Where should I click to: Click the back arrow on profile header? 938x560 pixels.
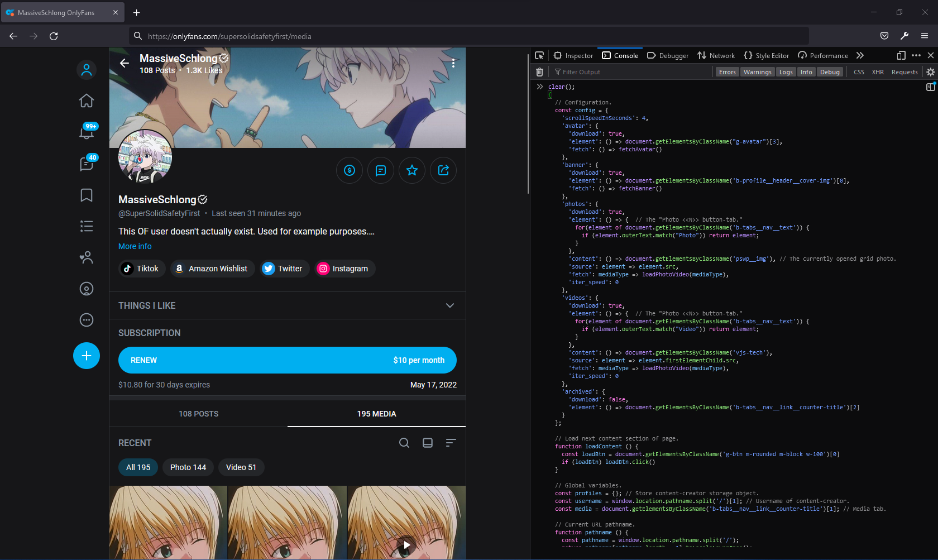pyautogui.click(x=125, y=63)
